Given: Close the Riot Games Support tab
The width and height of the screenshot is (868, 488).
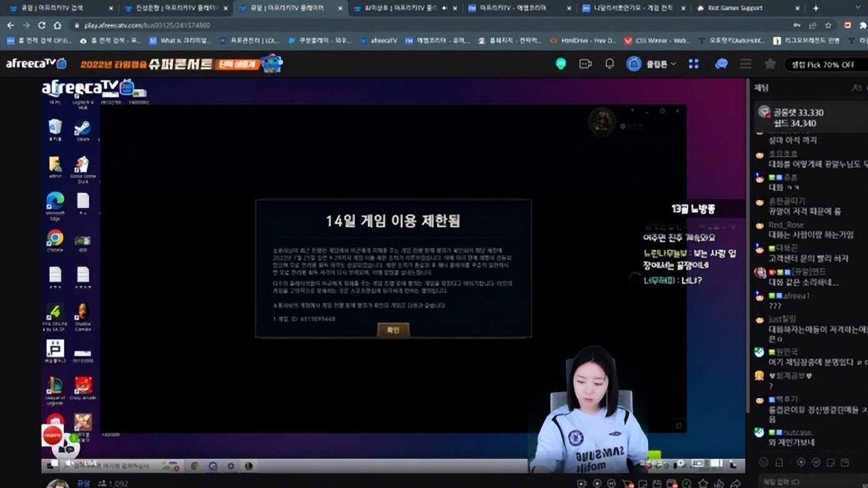Looking at the screenshot, I should pyautogui.click(x=797, y=8).
